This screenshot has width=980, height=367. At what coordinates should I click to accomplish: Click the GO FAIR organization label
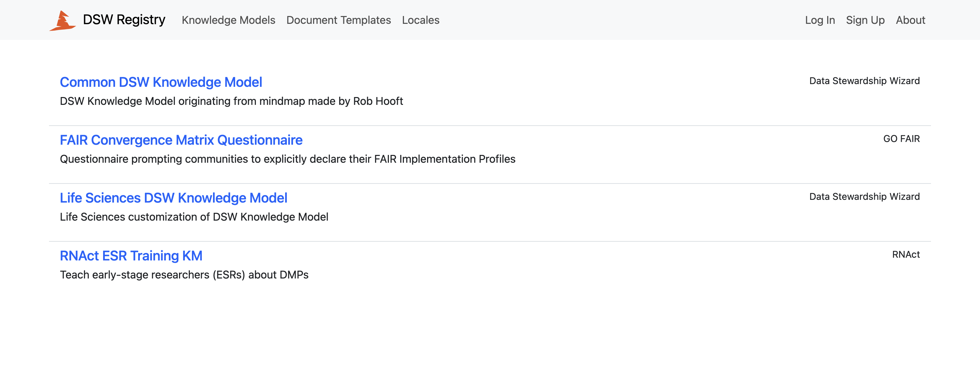(901, 139)
